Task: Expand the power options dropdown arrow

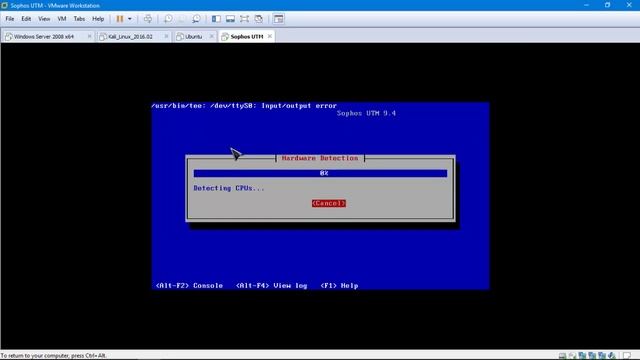Action: pyautogui.click(x=130, y=19)
